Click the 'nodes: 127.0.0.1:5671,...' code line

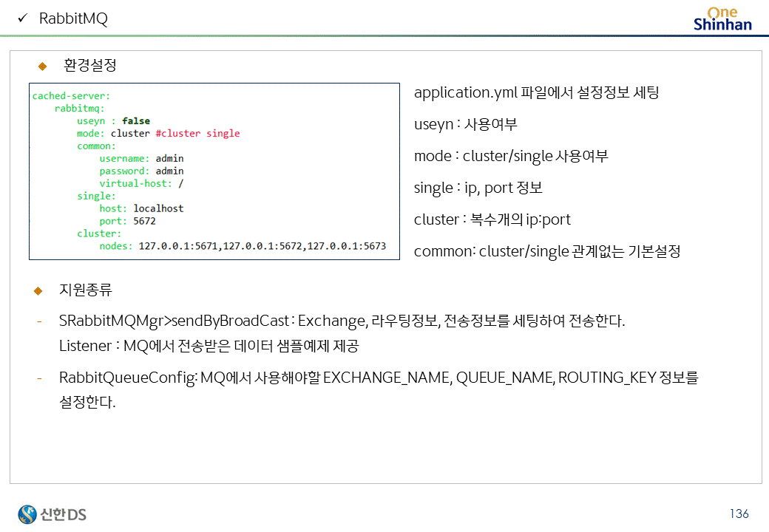[243, 246]
